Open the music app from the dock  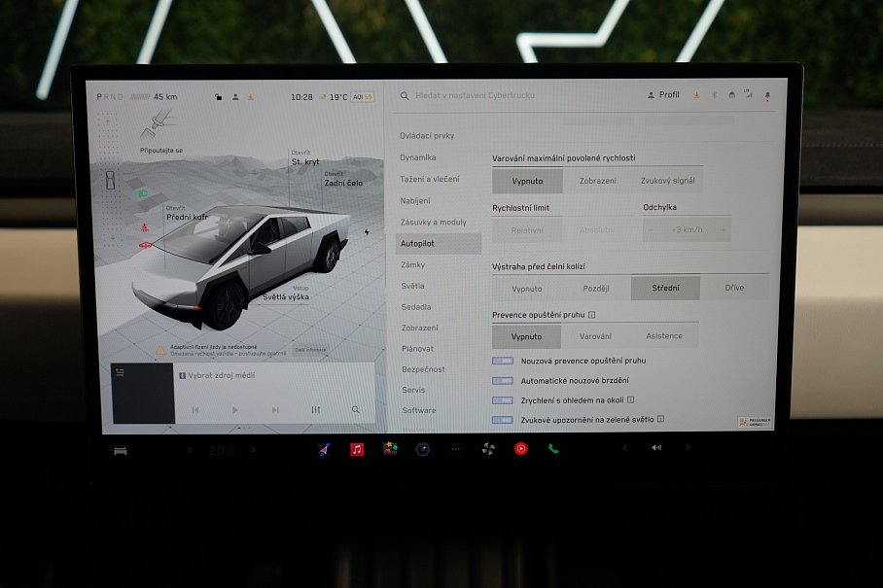click(356, 450)
